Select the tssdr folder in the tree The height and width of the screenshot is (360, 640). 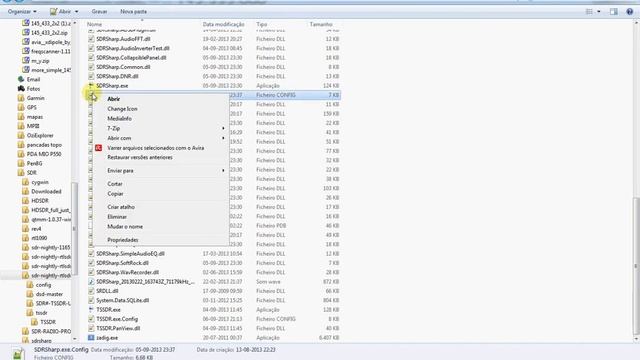pyautogui.click(x=41, y=313)
